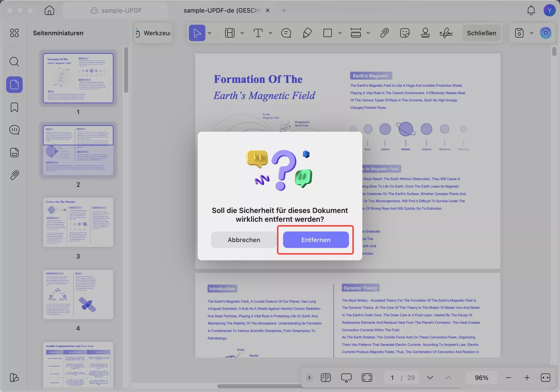Open a new tab with plus button
560x392 pixels.
click(284, 10)
